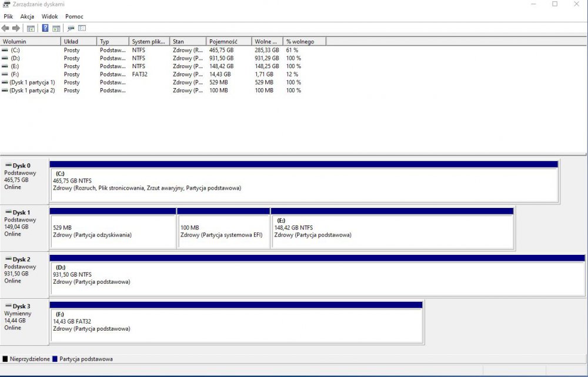Open the Widok menu
The width and height of the screenshot is (588, 377).
[49, 16]
